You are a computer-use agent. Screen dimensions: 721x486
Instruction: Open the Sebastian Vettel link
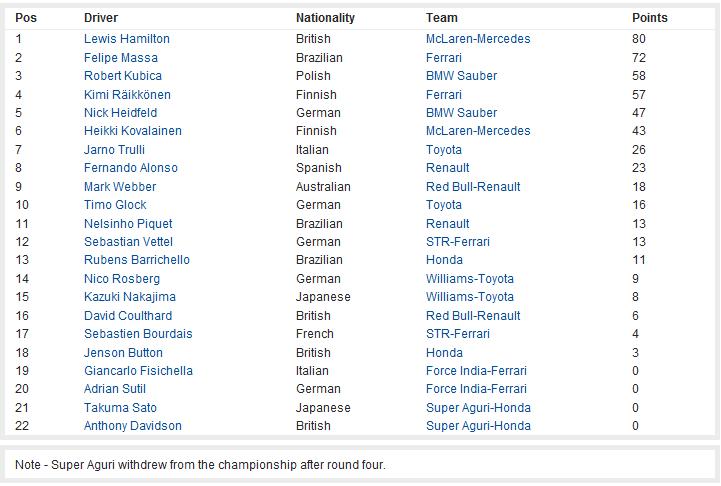(x=128, y=241)
